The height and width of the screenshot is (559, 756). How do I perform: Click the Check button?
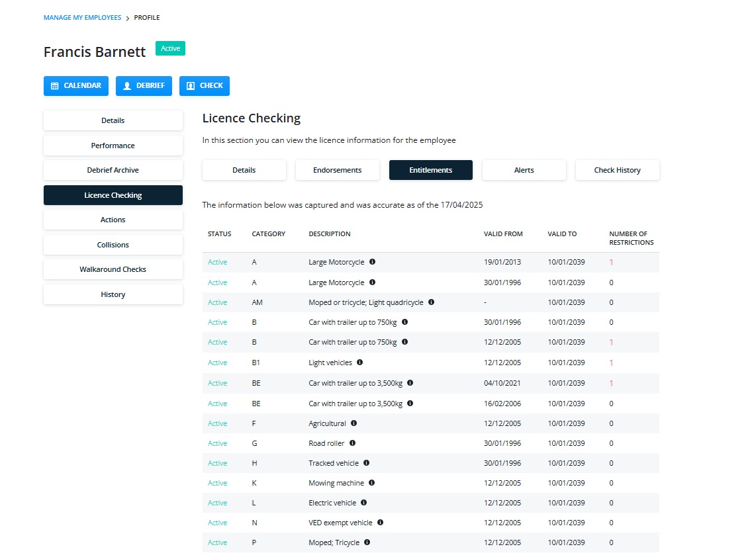click(x=205, y=86)
